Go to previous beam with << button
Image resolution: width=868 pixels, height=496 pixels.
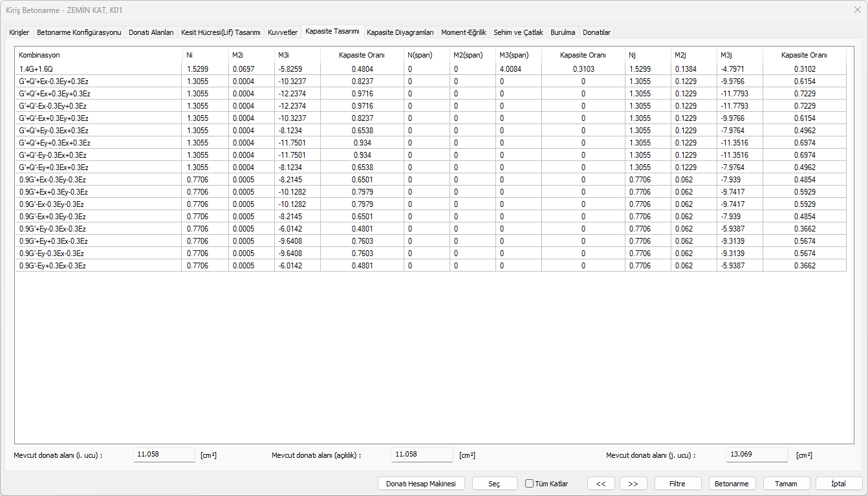[601, 484]
